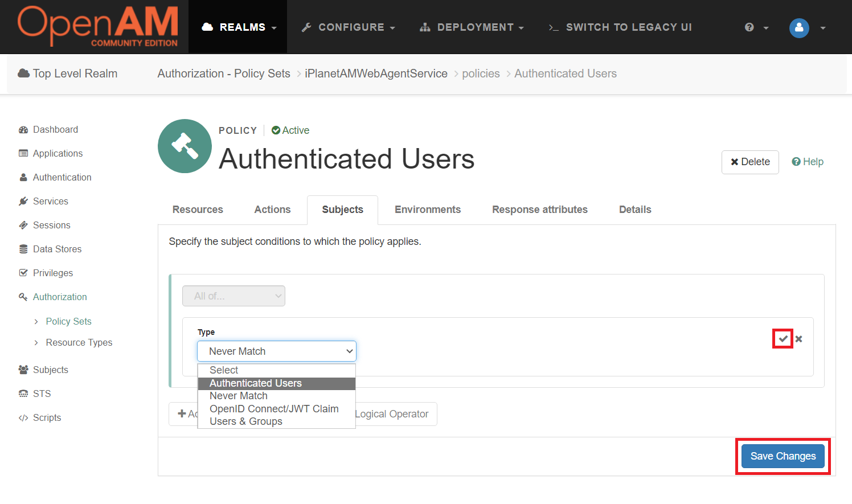Click the Privileges check icon

(23, 273)
